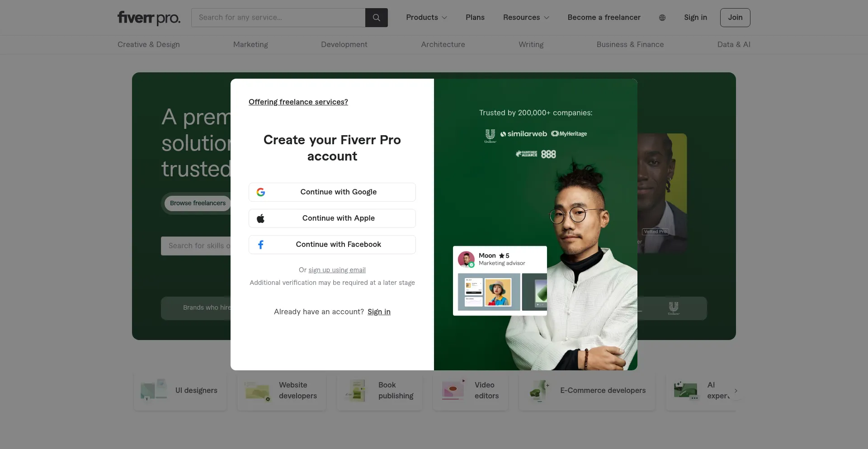Click the AI experts card icon
This screenshot has width=868, height=449.
tap(685, 391)
